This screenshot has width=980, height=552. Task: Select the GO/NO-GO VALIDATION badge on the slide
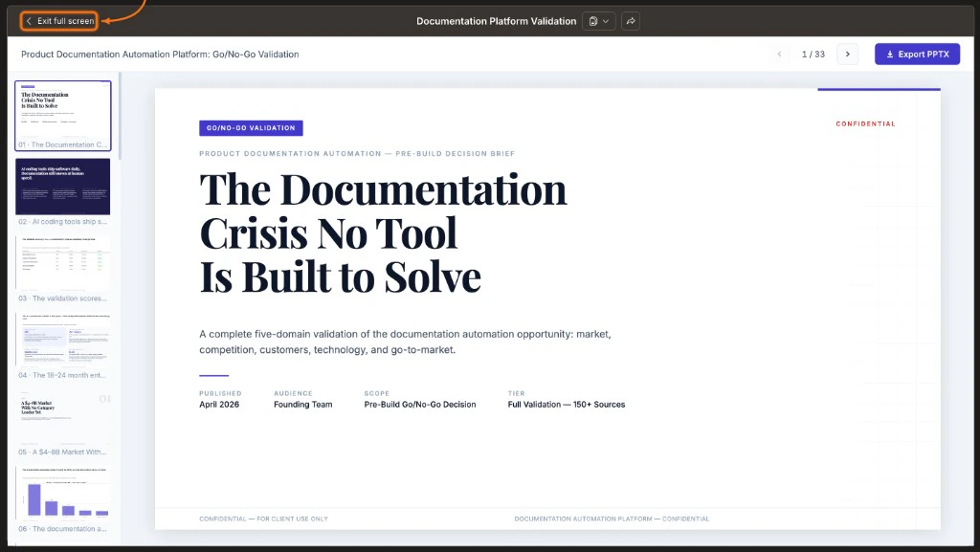pos(251,127)
